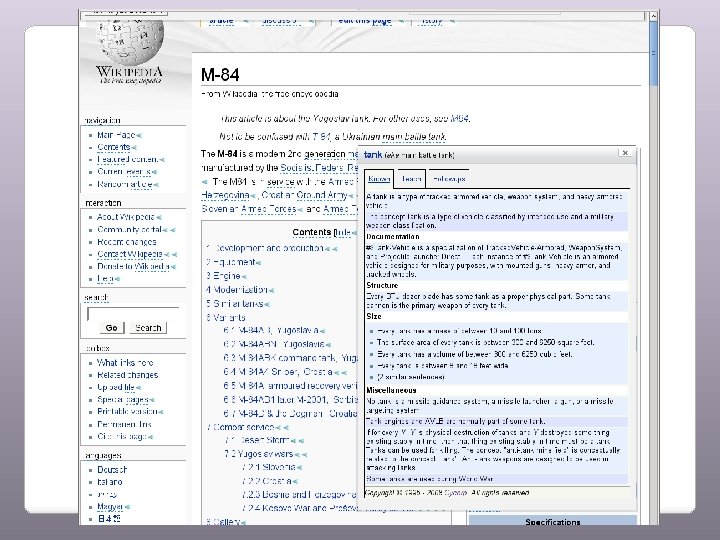
Task: Switch language to Italiano
Action: 110,482
